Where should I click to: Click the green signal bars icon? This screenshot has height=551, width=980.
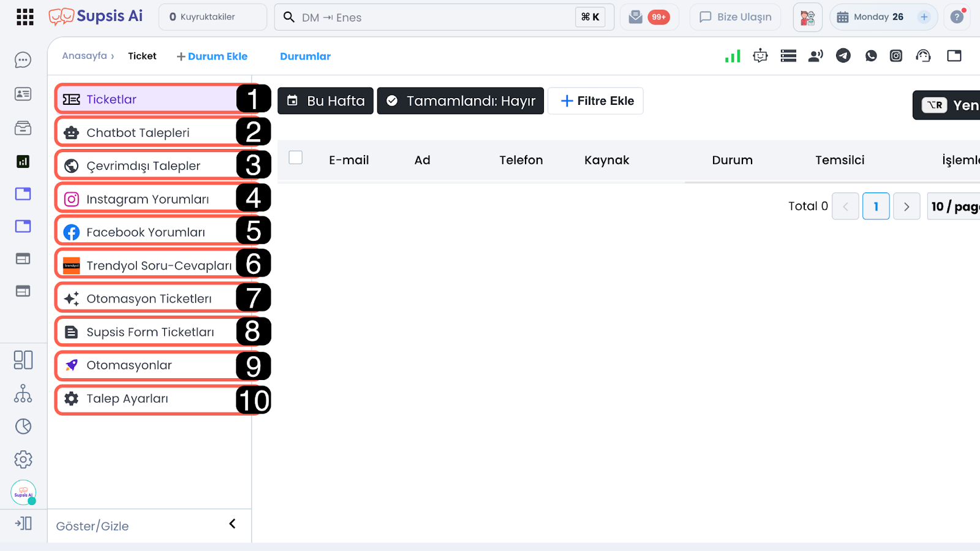pos(733,56)
